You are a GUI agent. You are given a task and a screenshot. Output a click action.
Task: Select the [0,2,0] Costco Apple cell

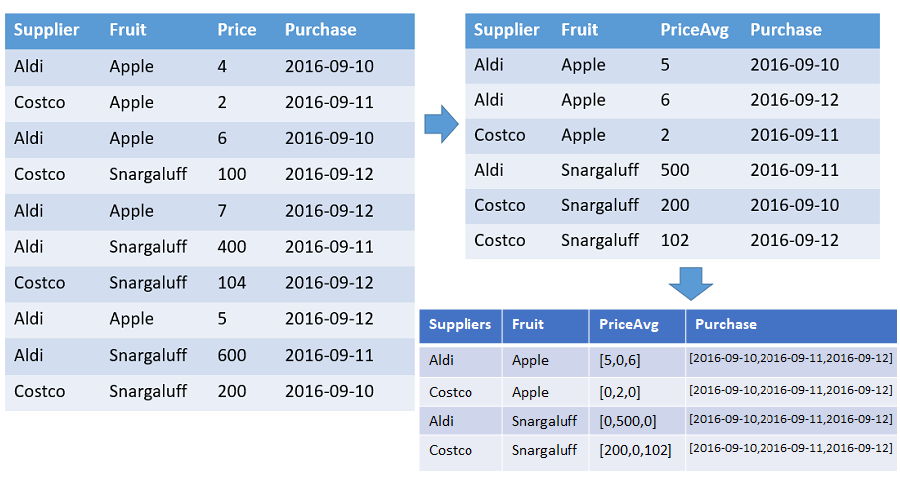(x=637, y=393)
